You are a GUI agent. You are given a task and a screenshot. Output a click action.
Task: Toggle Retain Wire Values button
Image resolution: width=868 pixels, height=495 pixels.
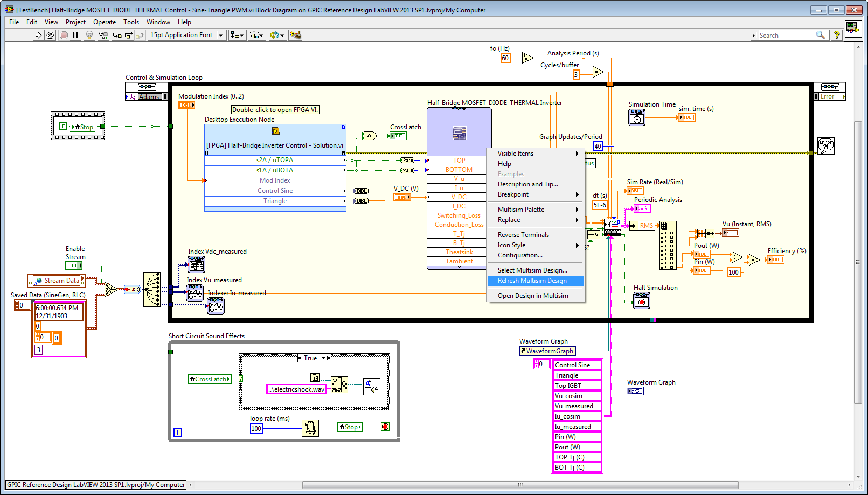[103, 35]
